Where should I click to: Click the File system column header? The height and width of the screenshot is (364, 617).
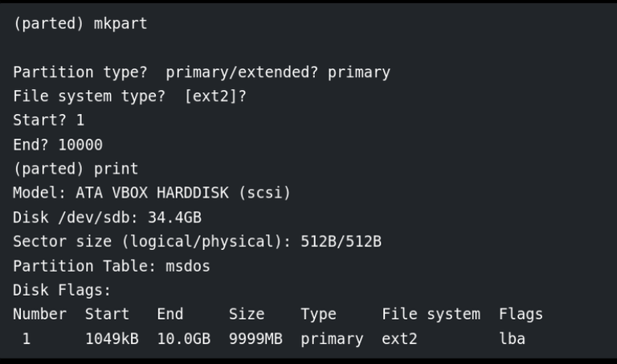coord(431,314)
